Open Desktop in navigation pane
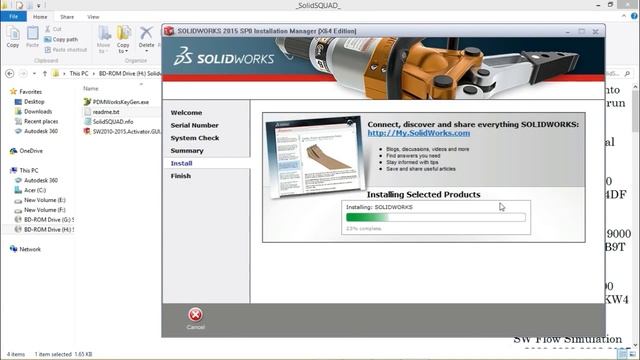The width and height of the screenshot is (640, 360). (x=29, y=102)
